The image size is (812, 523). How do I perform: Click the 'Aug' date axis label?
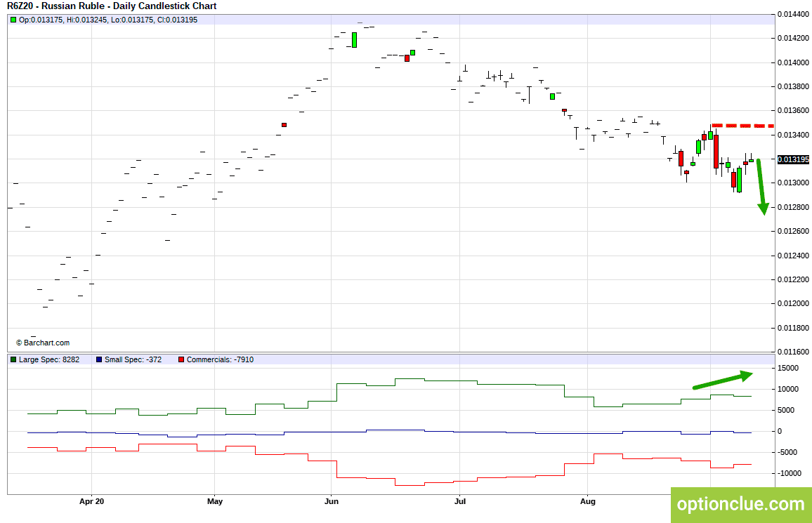(588, 501)
